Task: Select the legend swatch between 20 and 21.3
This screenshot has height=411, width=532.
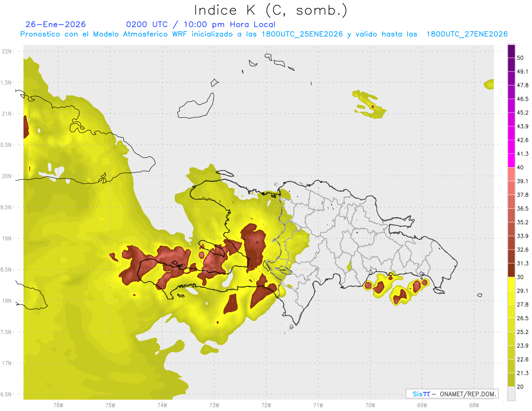Action: point(511,380)
